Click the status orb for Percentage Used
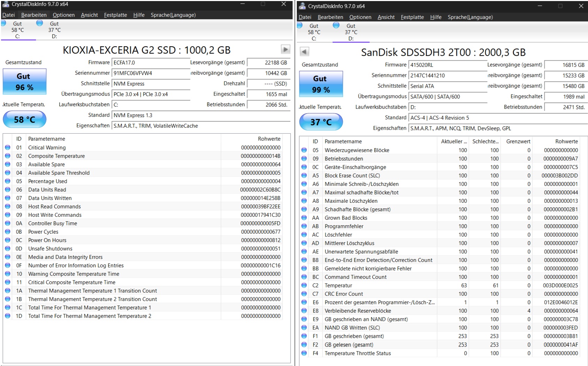The image size is (588, 366). click(x=8, y=181)
